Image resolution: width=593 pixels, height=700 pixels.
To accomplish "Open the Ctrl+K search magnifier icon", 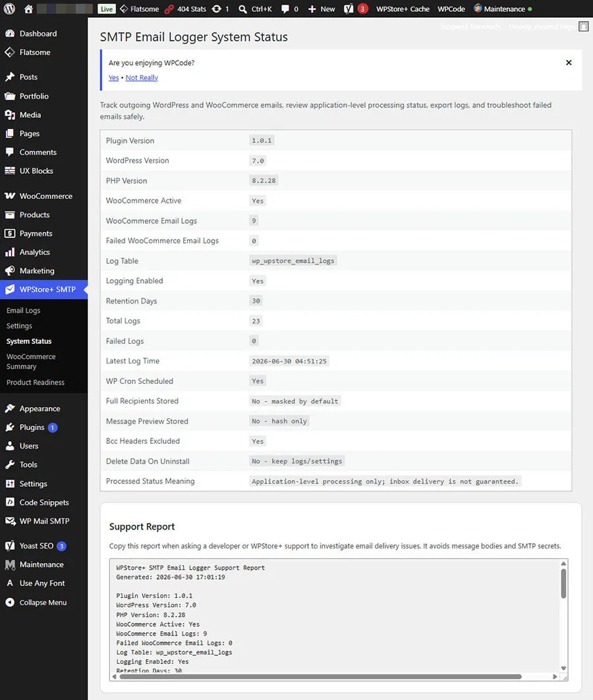I will tap(242, 9).
